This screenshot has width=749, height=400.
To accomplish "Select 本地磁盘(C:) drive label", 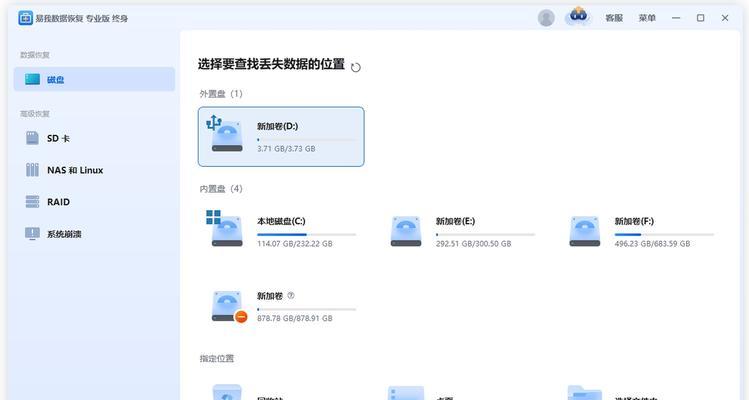I will (x=281, y=221).
